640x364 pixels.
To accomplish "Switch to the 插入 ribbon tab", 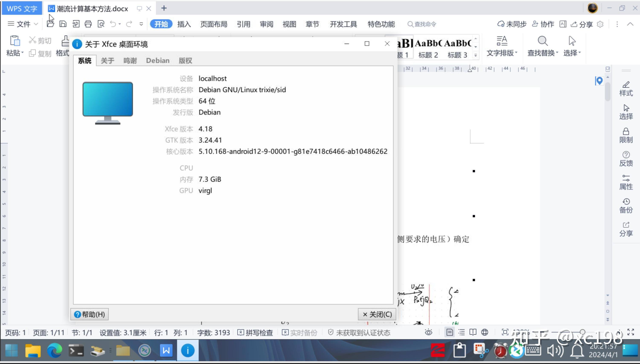I will tap(184, 24).
